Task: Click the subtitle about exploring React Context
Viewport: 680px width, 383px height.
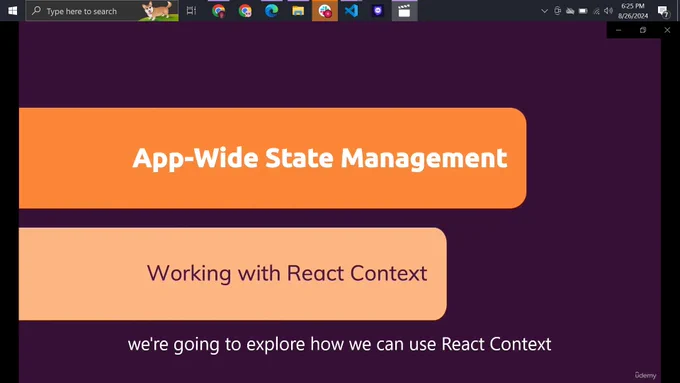Action: pyautogui.click(x=340, y=345)
